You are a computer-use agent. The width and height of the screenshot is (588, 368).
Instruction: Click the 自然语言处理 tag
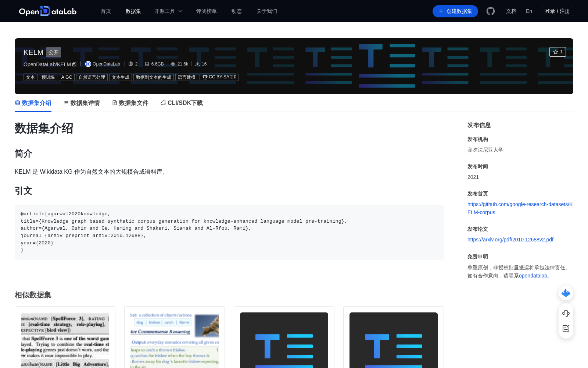(x=92, y=77)
